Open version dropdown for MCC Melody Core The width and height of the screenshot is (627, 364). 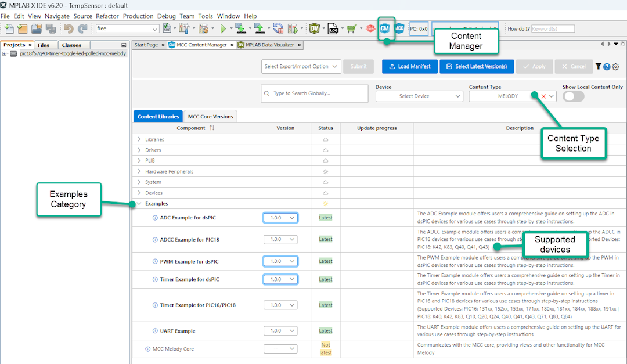pos(281,349)
